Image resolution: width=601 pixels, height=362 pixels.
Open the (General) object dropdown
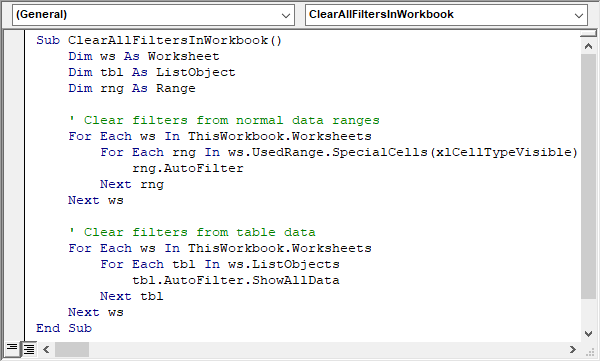tap(285, 15)
